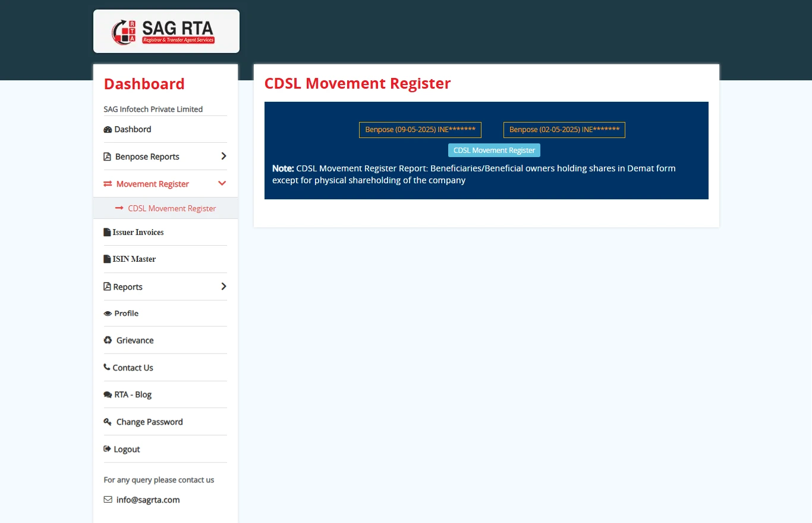Image resolution: width=812 pixels, height=523 pixels.
Task: Open the Dashbord menu item
Action: click(133, 130)
